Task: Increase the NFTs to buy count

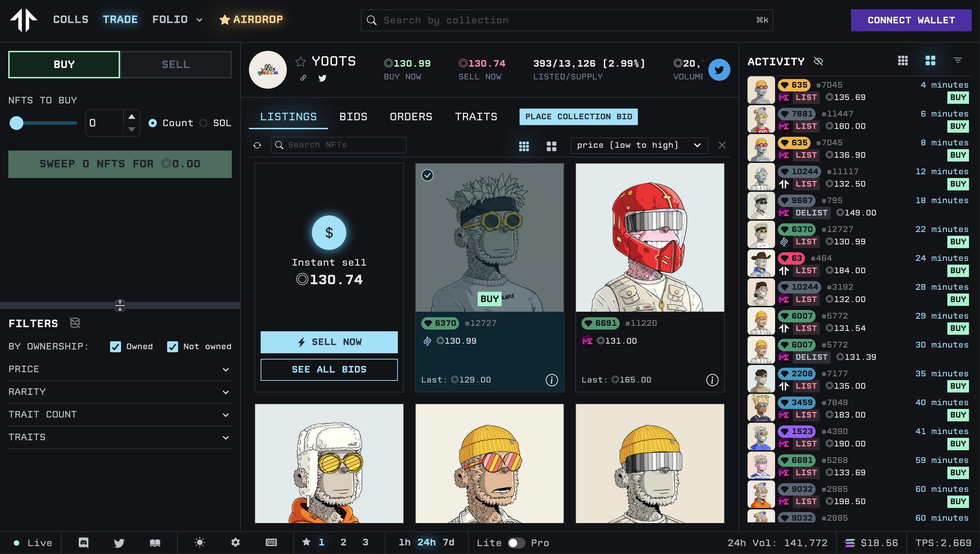Action: point(132,117)
